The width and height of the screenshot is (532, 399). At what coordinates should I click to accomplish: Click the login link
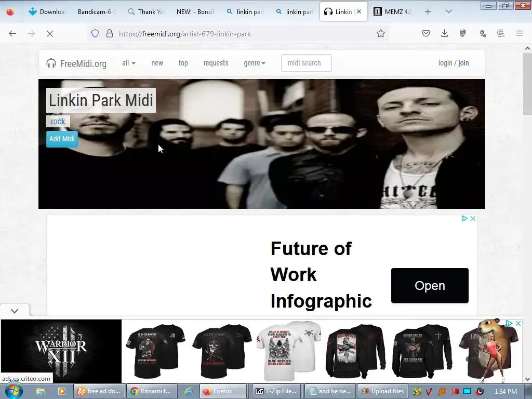tap(445, 63)
